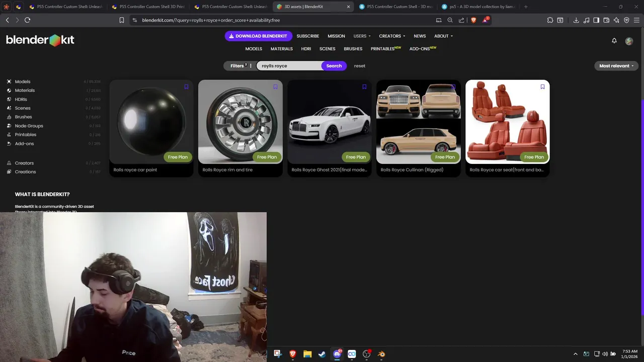This screenshot has width=644, height=362.
Task: Open a new browser tab
Action: pos(526,7)
